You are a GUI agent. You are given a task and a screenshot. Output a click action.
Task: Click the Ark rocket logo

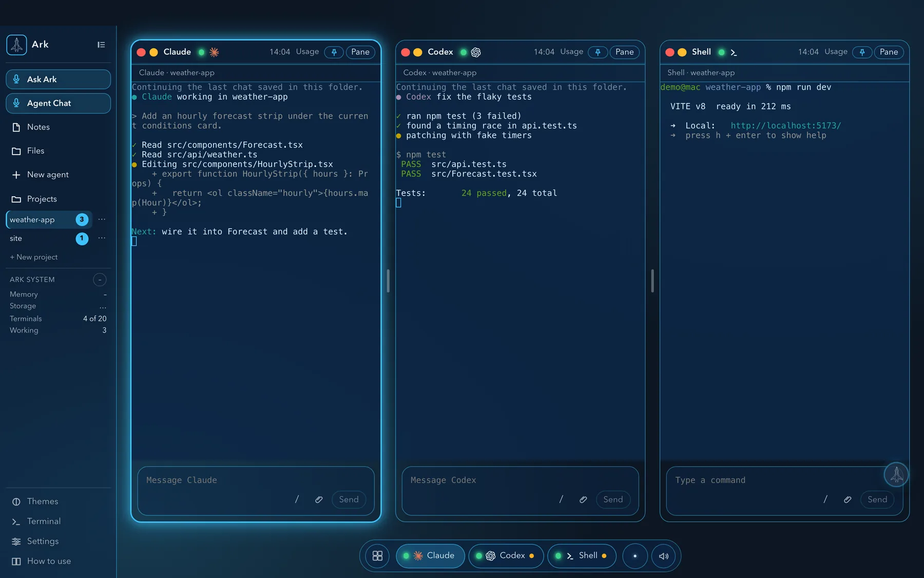(x=16, y=45)
